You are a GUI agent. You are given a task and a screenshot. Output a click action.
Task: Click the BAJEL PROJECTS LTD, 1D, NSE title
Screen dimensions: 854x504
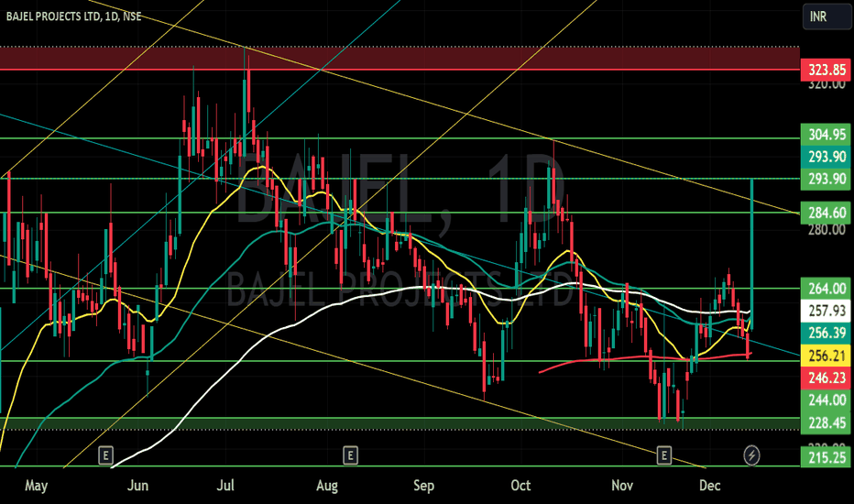73,16
